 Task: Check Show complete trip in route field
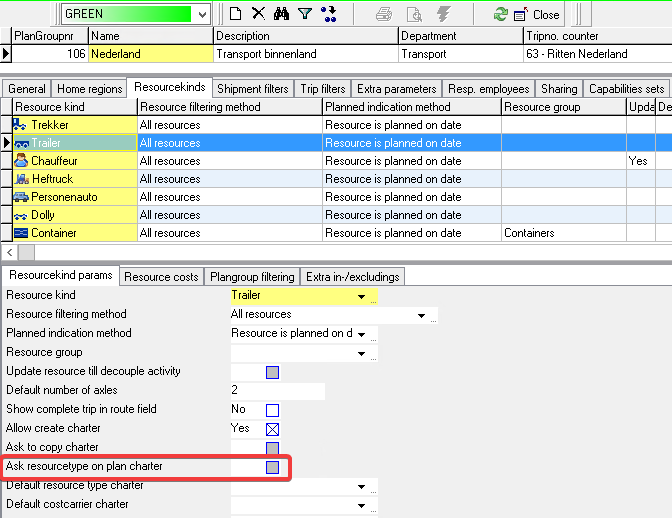[x=272, y=410]
